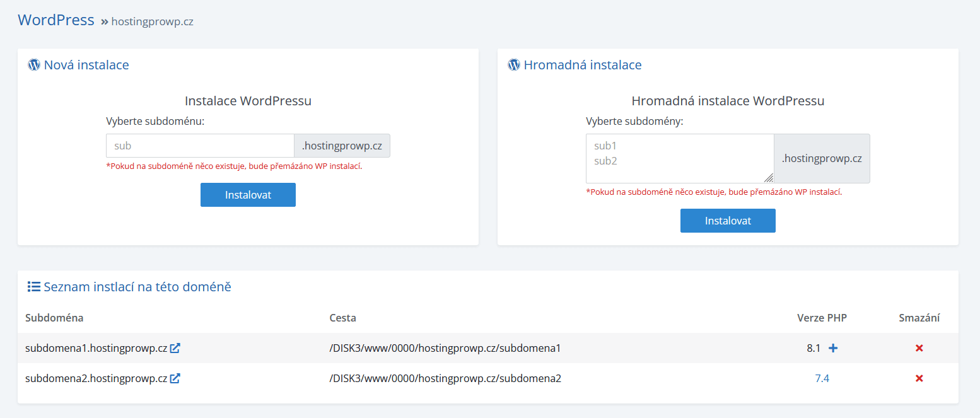Open subdomena1 external link icon

(175, 348)
